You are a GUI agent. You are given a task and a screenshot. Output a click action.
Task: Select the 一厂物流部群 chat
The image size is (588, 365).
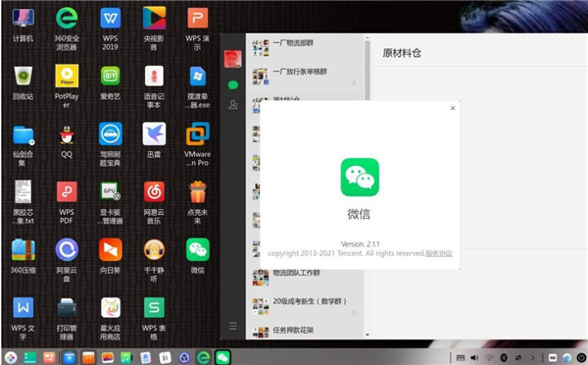305,48
